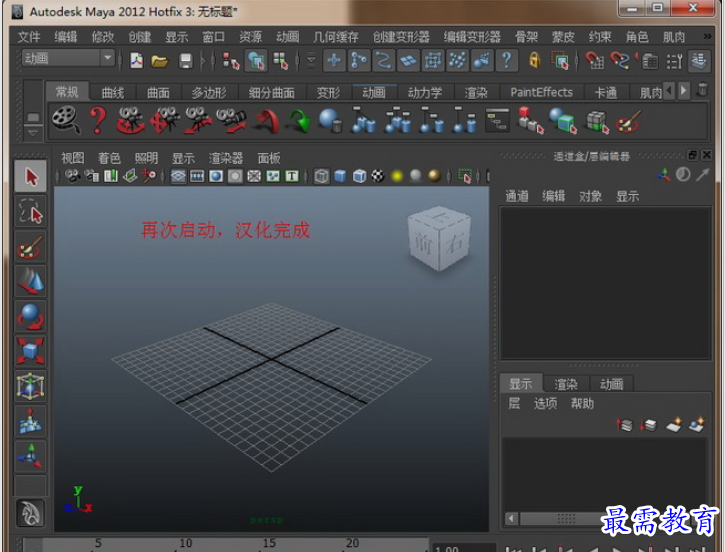Screen dimensions: 725x552
Task: Expand the shelf options arrow at left
Action: 33,133
